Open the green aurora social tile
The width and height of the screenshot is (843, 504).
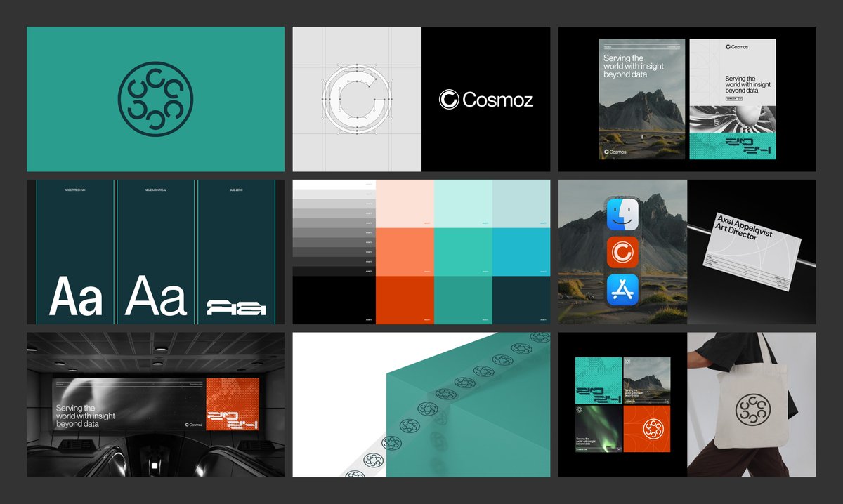[x=599, y=429]
